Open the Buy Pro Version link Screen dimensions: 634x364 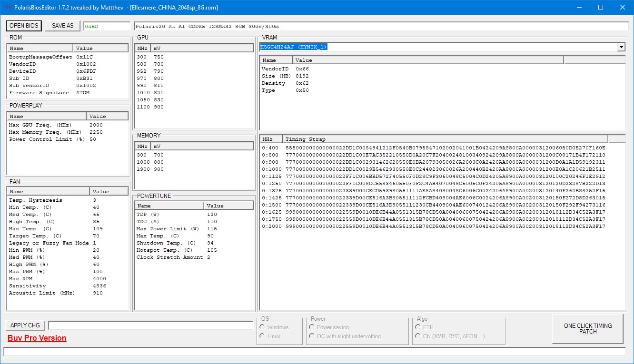pyautogui.click(x=37, y=338)
